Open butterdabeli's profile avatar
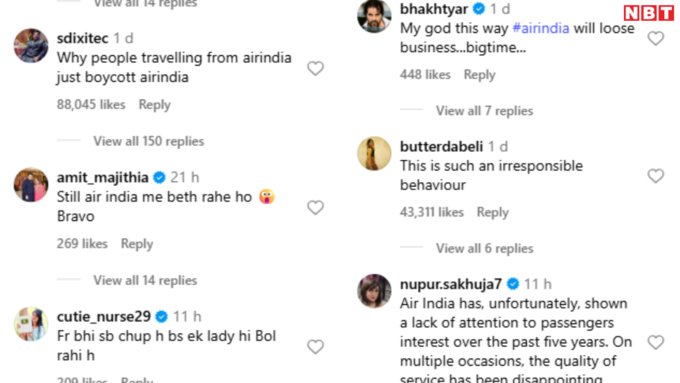680x383 pixels. (374, 154)
